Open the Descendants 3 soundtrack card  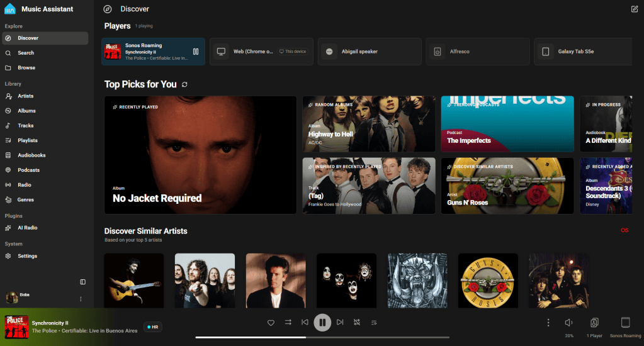click(x=606, y=186)
